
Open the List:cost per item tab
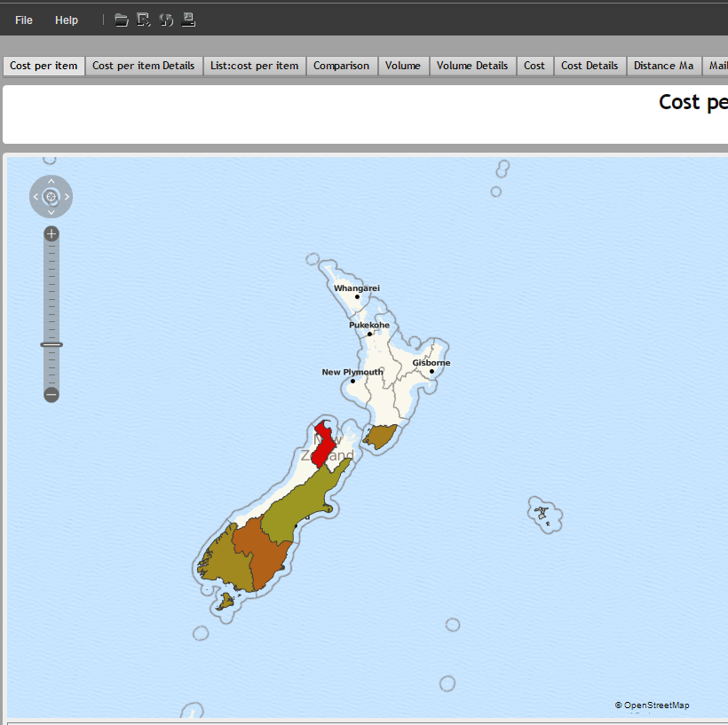point(254,65)
